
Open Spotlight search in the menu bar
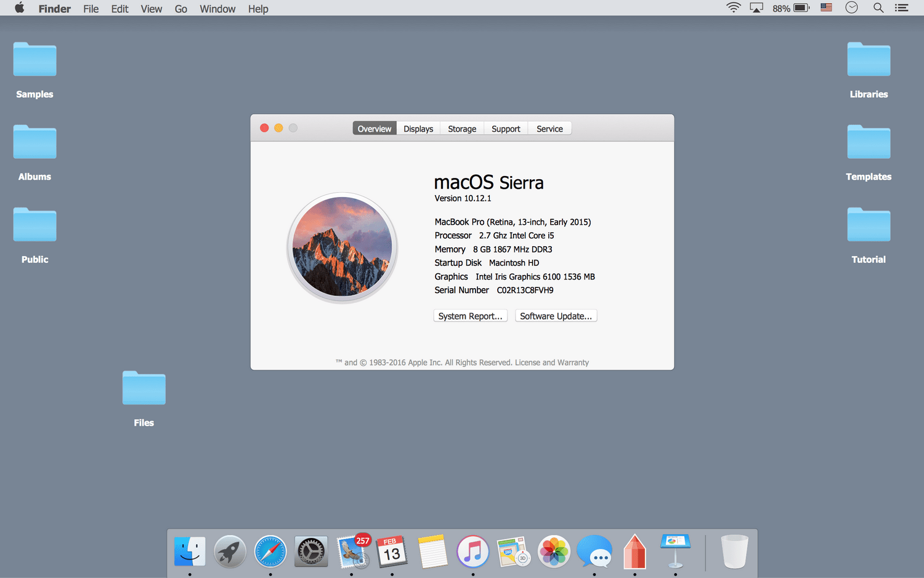coord(878,8)
